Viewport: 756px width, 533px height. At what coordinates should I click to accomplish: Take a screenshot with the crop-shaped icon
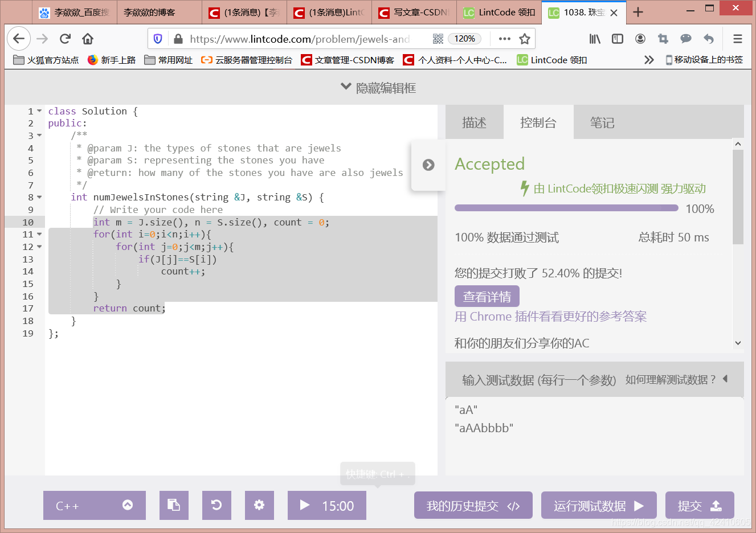click(663, 39)
